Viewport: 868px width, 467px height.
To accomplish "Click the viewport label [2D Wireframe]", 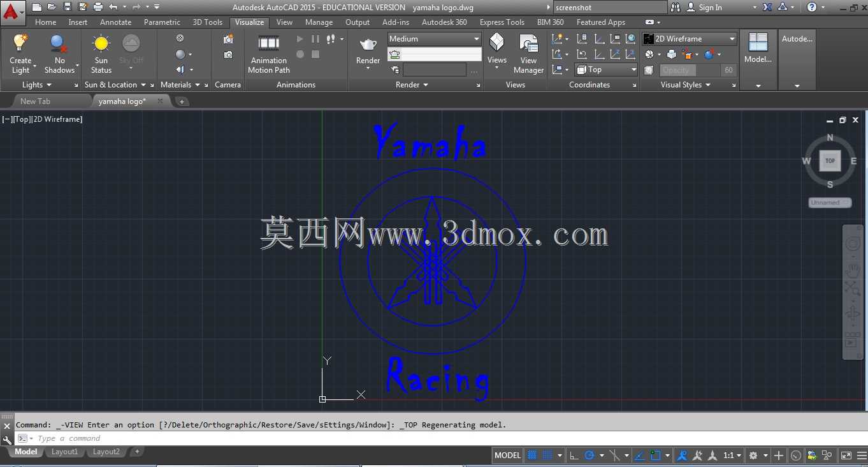I will click(57, 119).
